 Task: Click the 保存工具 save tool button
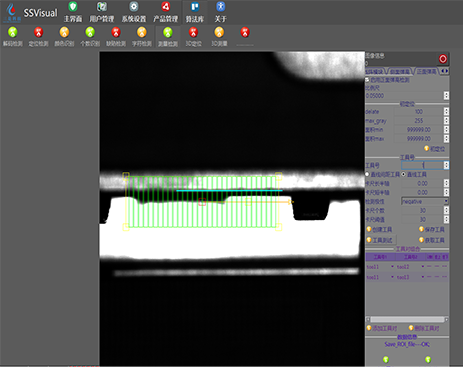432,229
